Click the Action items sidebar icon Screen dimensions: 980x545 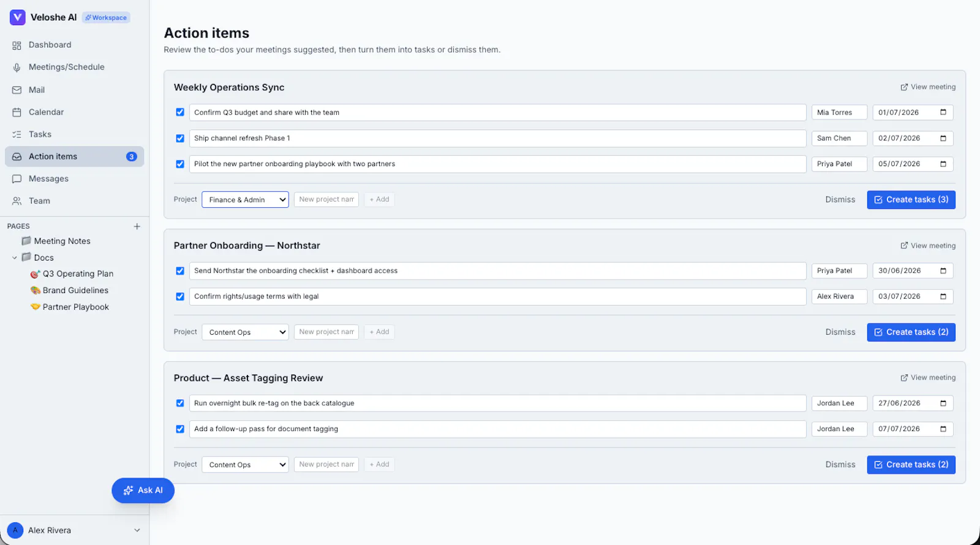click(x=17, y=157)
